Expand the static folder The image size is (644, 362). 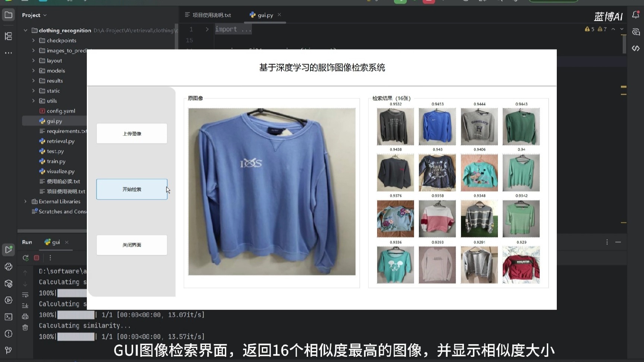click(x=33, y=91)
